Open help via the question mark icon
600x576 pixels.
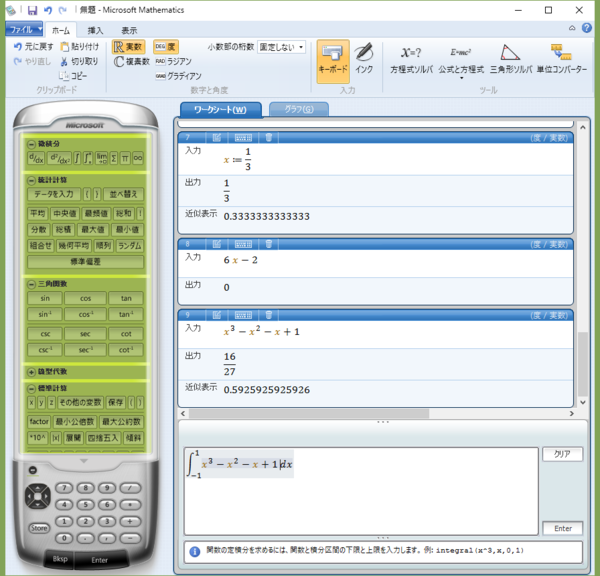pyautogui.click(x=587, y=28)
